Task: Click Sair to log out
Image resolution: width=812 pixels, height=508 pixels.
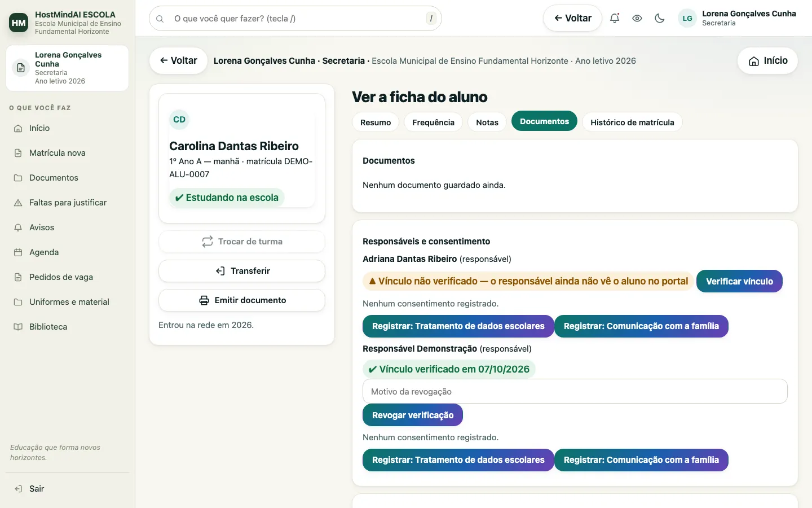Action: click(x=67, y=489)
